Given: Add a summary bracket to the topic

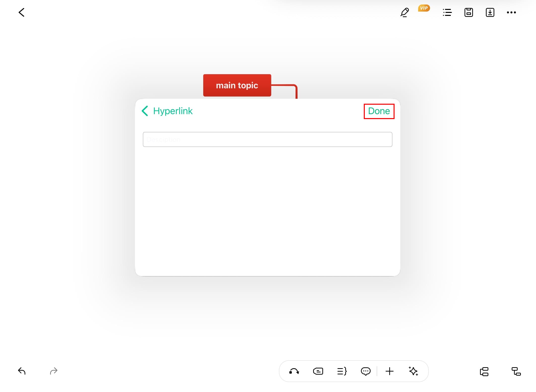Looking at the screenshot, I should coord(342,371).
